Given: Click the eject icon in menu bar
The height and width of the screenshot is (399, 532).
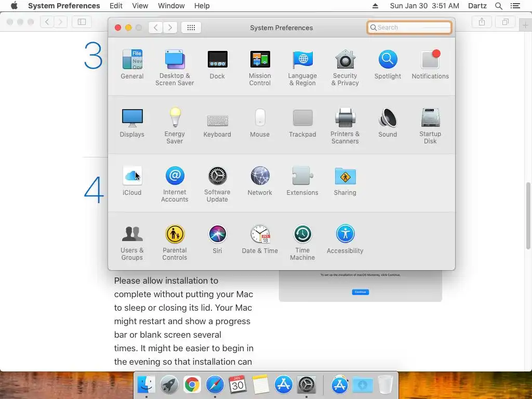Looking at the screenshot, I should pyautogui.click(x=375, y=6).
